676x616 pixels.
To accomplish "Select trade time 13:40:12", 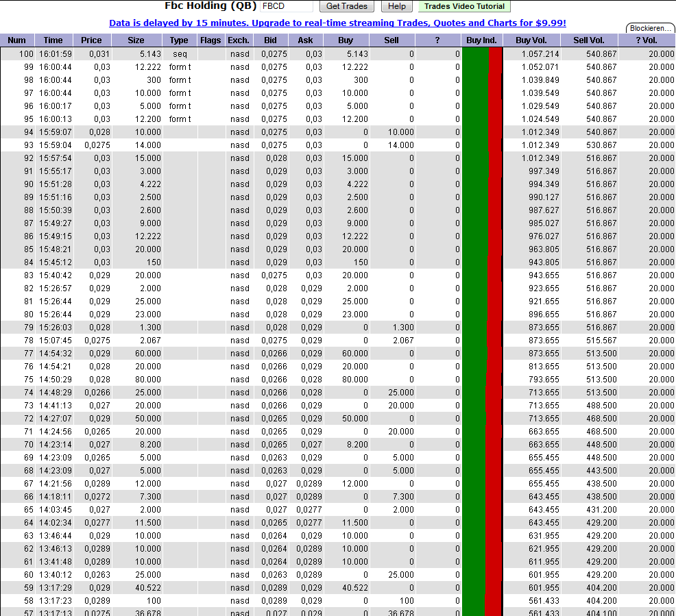I will 56,574.
